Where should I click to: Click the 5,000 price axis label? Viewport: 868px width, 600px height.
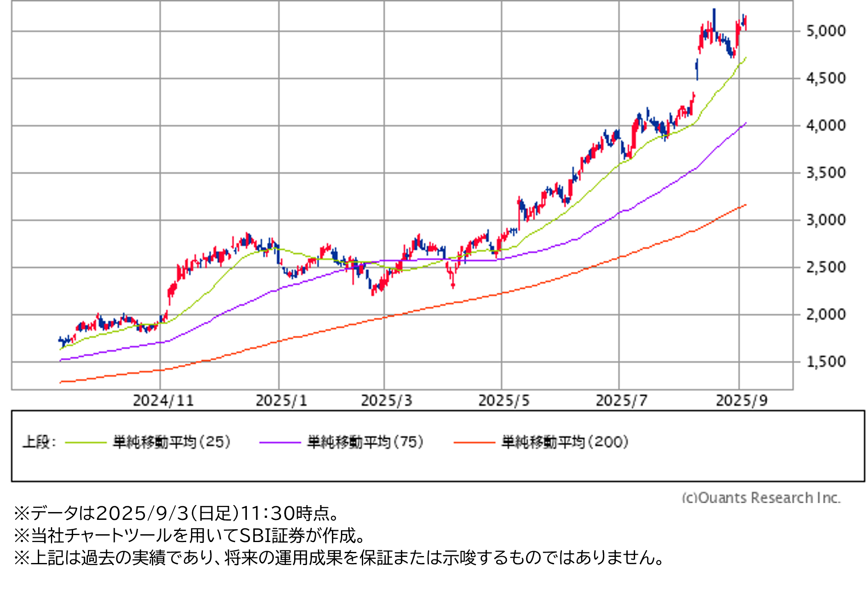coord(826,31)
